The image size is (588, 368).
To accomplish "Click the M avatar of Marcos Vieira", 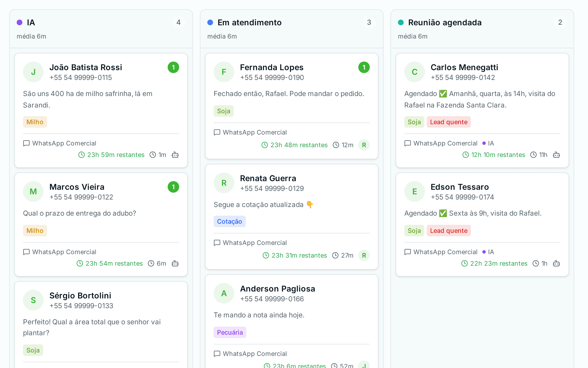I will click(x=33, y=191).
